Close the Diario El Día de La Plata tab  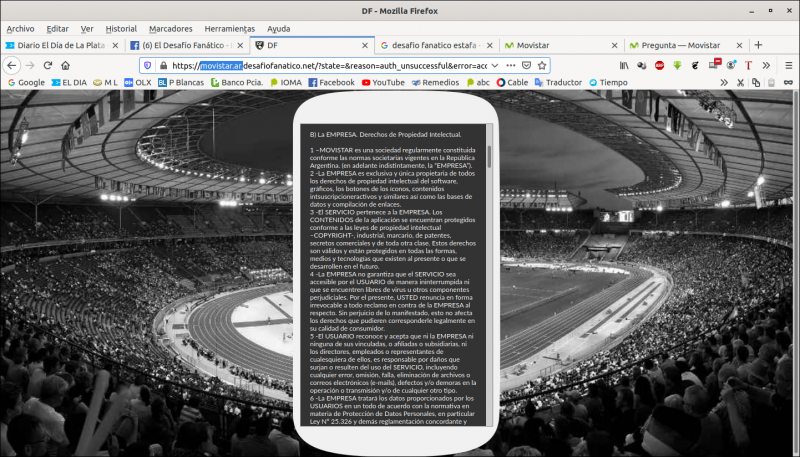click(x=115, y=45)
